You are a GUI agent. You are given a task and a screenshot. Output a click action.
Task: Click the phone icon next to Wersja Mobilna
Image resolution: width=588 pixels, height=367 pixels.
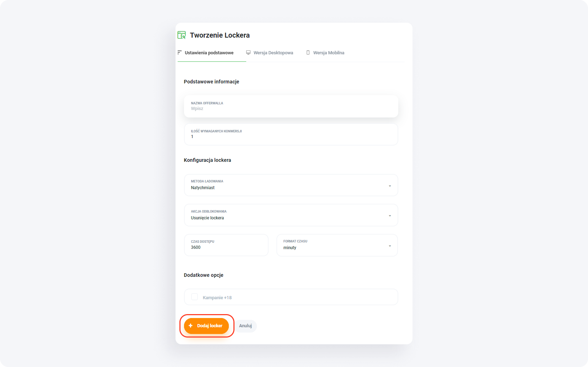click(x=308, y=52)
